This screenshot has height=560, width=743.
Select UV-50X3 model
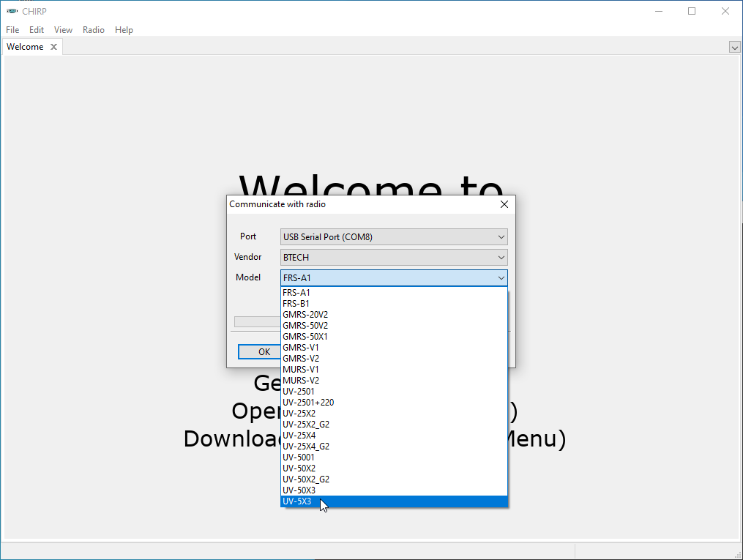(395, 490)
